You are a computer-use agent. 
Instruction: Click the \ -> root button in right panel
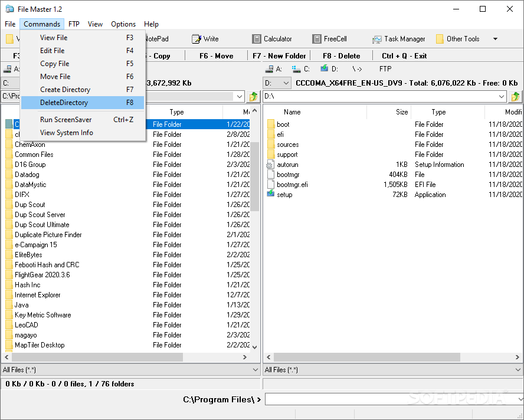point(357,69)
